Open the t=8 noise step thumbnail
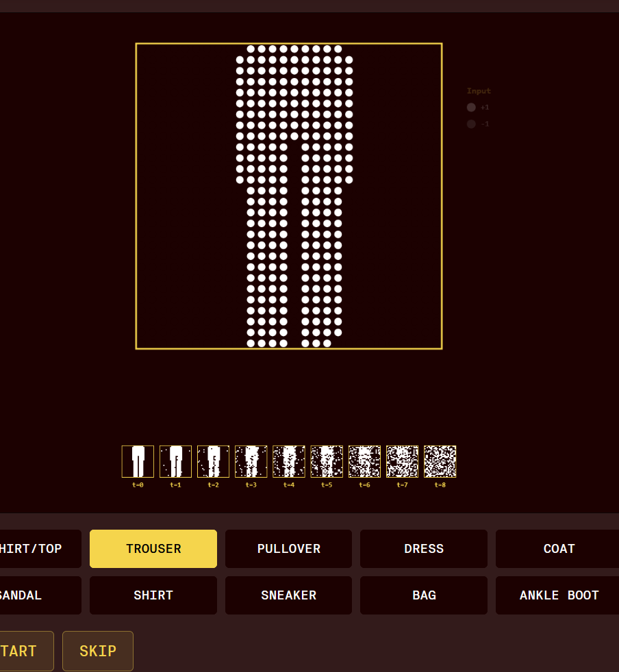Viewport: 619px width, 672px height. (440, 461)
